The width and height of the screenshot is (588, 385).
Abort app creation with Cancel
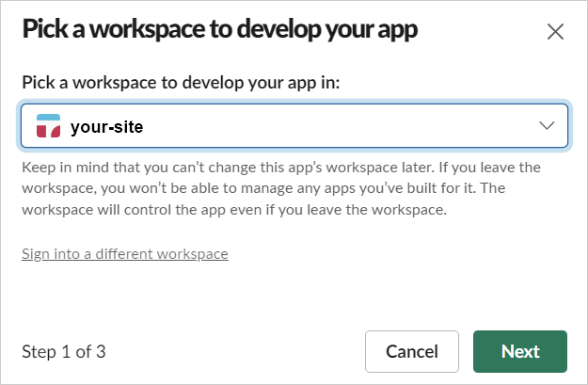pyautogui.click(x=411, y=351)
